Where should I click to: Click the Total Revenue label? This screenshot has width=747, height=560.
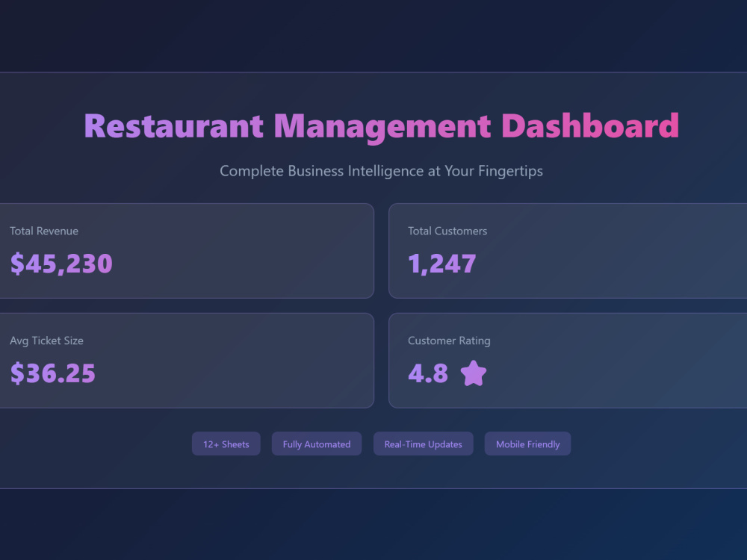click(44, 231)
